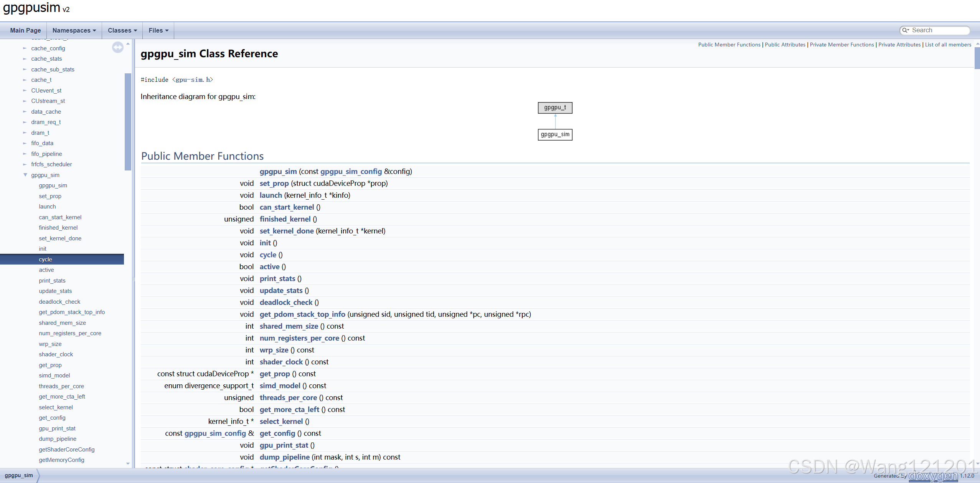Viewport: 980px width, 483px height.
Task: Expand the dram_t tree arrow
Action: [x=25, y=133]
